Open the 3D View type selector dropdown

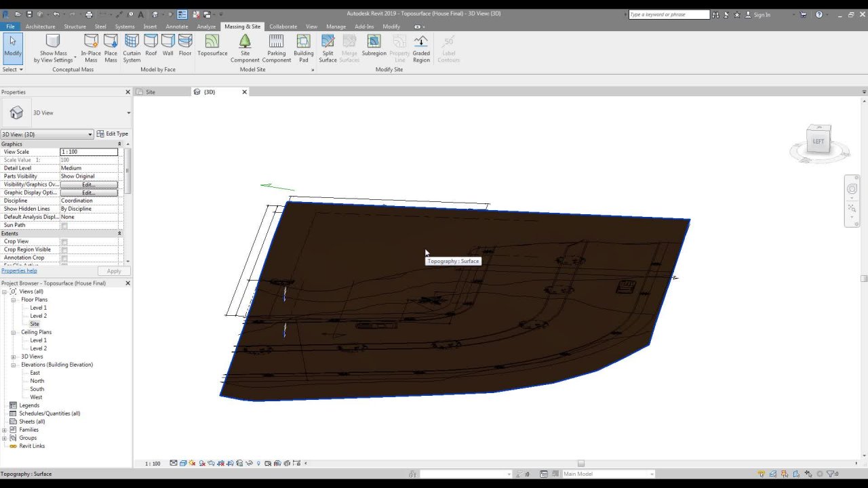click(x=89, y=134)
